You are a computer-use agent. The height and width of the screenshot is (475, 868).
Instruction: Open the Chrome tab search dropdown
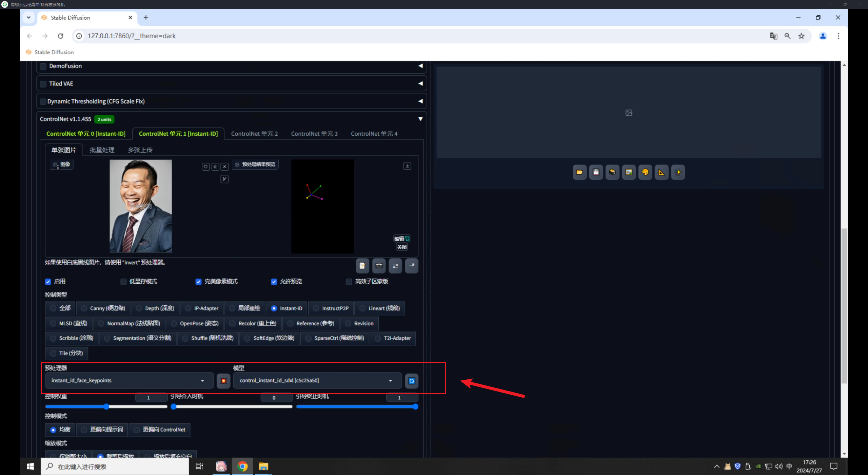28,18
